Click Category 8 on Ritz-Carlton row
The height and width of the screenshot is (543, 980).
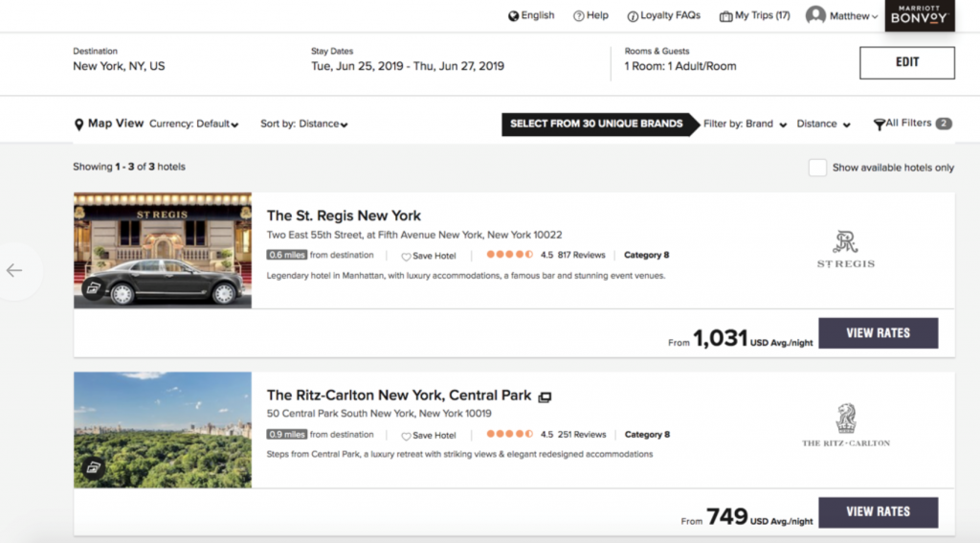tap(647, 435)
